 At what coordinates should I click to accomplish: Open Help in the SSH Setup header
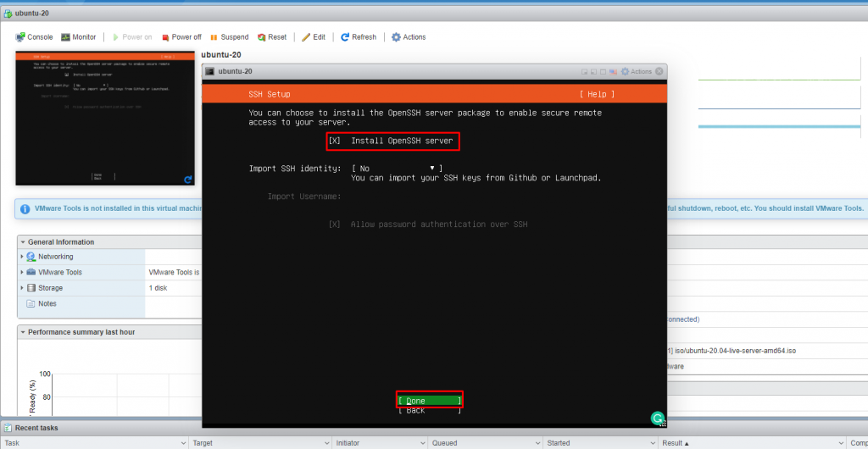coord(597,94)
